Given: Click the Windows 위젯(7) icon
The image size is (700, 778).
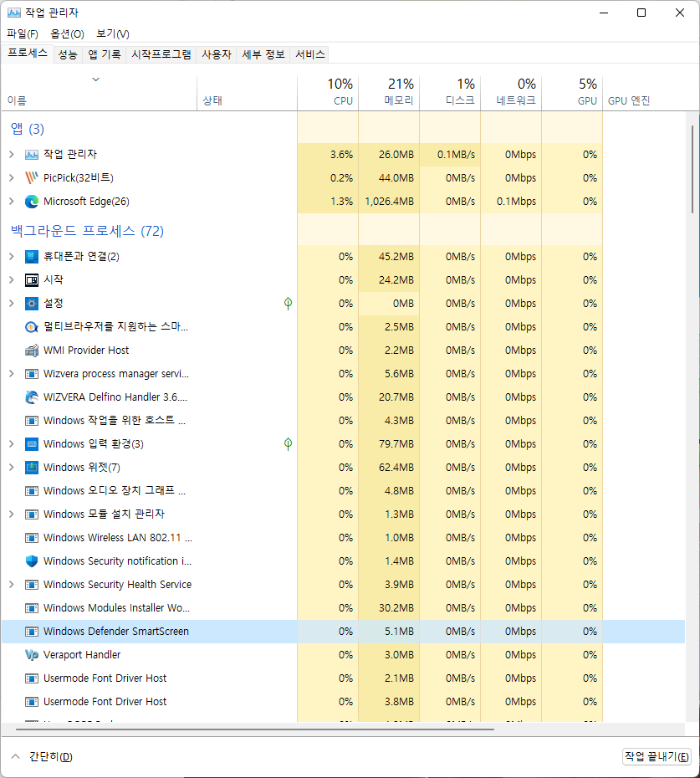Looking at the screenshot, I should pos(31,468).
